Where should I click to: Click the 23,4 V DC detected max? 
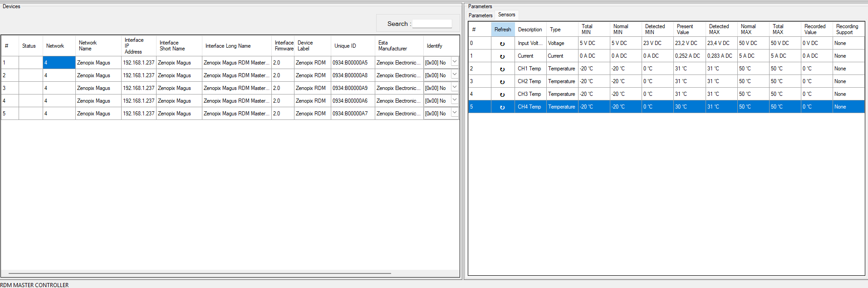coord(721,43)
